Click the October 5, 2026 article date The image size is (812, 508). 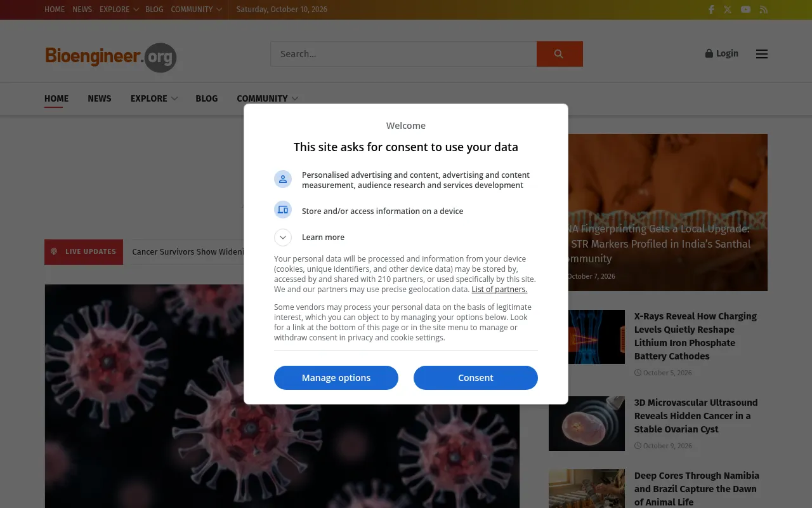pyautogui.click(x=663, y=373)
